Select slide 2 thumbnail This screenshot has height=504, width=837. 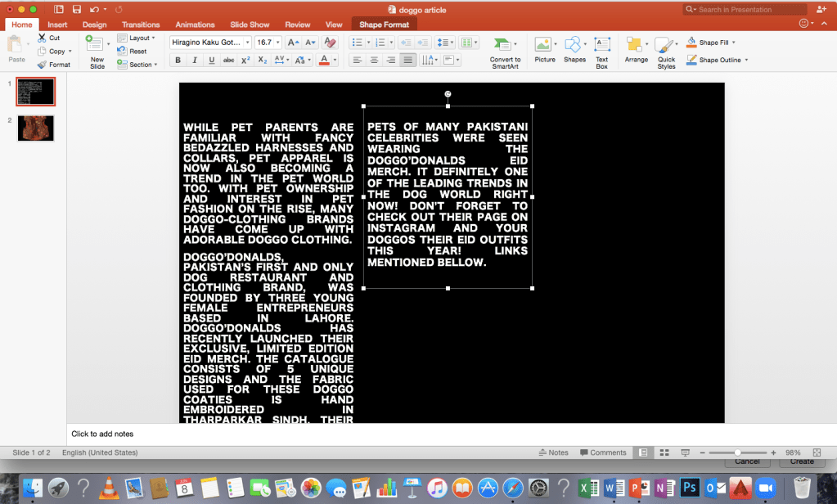[35, 128]
